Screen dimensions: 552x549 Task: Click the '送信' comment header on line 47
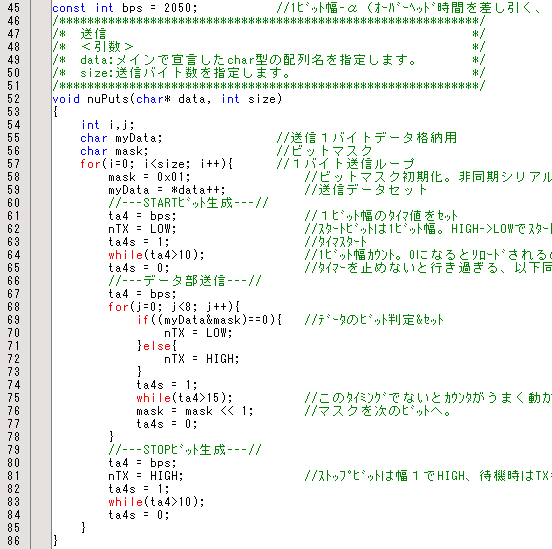(93, 34)
